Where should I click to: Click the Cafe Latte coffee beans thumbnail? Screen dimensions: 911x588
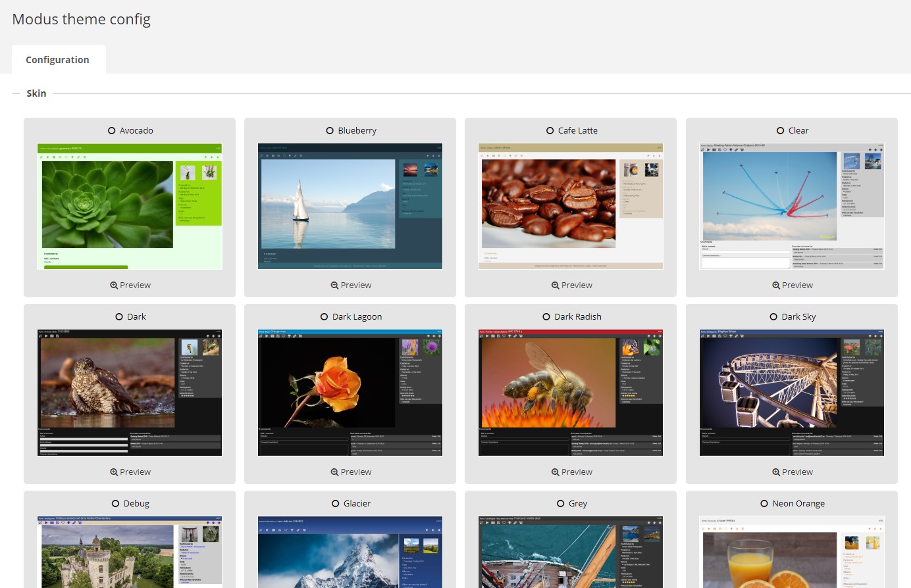571,207
